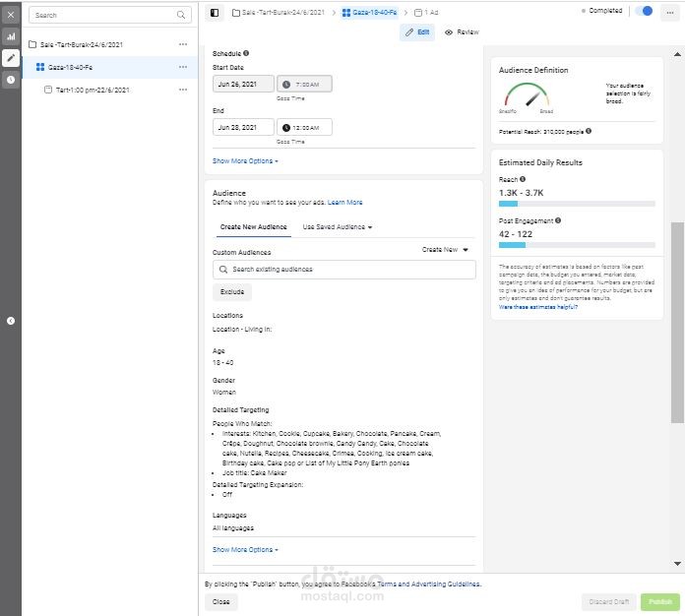Click the Reach info icon

pyautogui.click(x=523, y=179)
